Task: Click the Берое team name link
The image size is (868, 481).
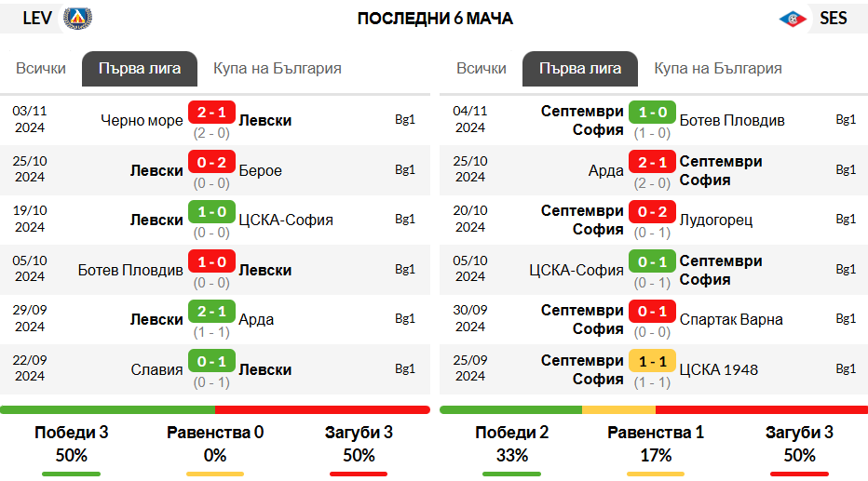Action: pos(260,170)
